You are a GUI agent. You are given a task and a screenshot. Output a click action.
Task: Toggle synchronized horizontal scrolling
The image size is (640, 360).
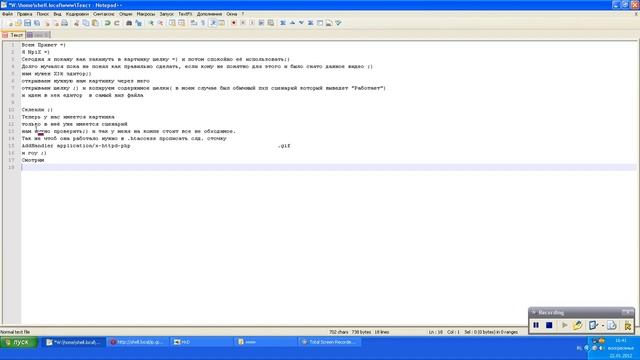point(181,23)
